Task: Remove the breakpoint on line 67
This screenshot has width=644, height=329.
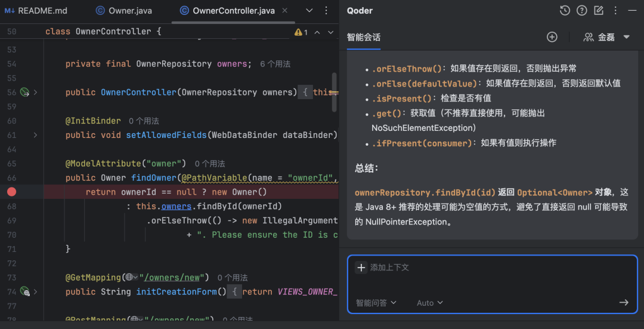Action: point(11,192)
